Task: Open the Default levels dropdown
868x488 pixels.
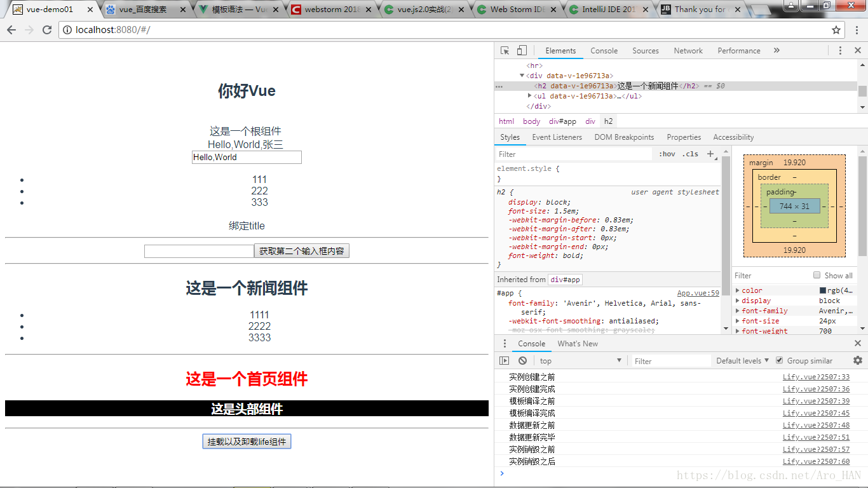Action: click(x=742, y=361)
